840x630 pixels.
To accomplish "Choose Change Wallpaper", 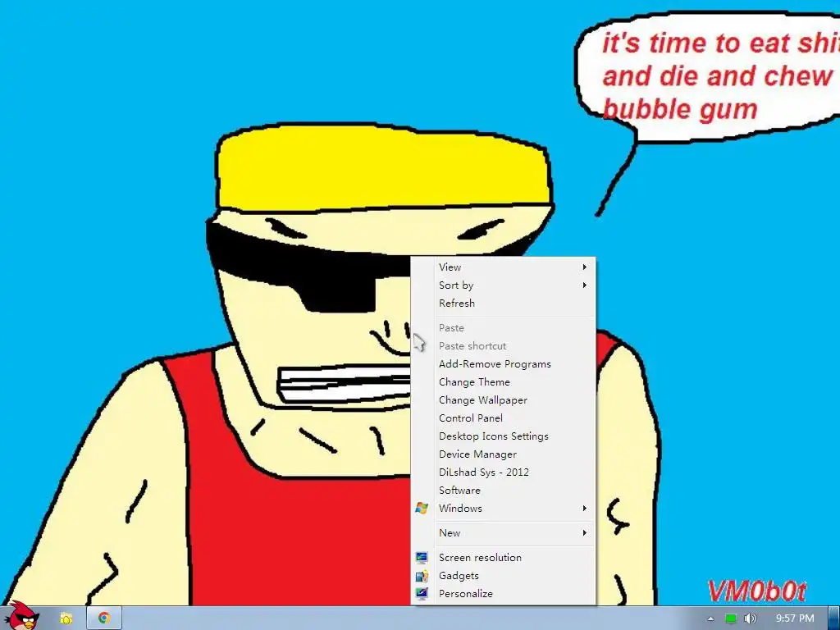I will coord(503,400).
